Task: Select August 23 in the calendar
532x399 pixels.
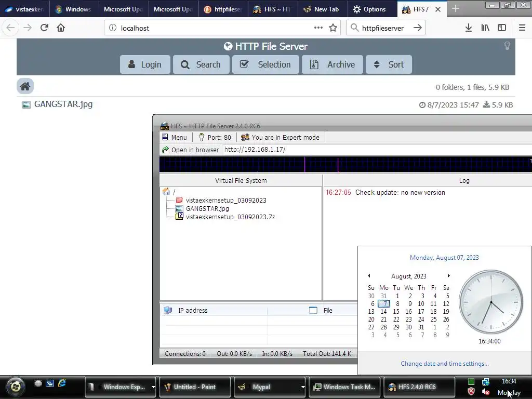Action: pos(408,320)
